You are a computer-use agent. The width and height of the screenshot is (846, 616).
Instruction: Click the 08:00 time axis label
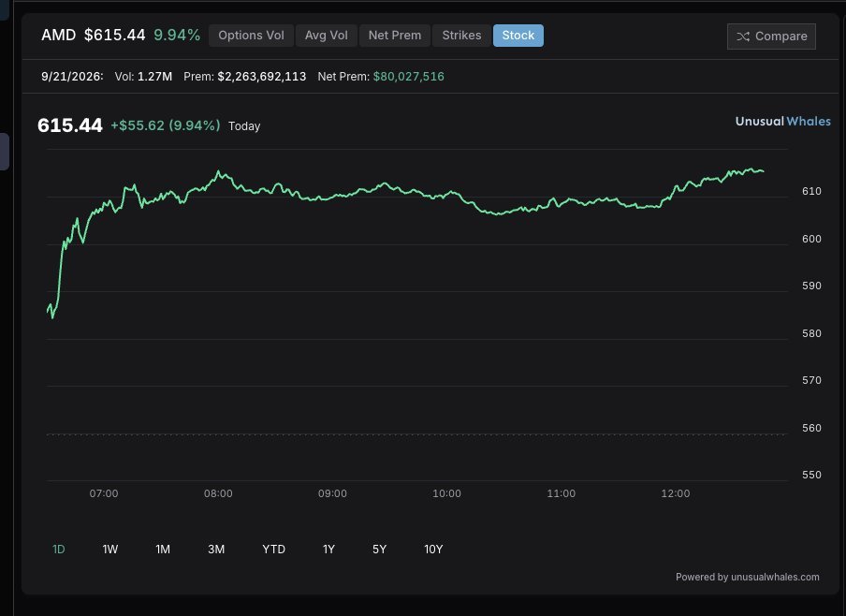pos(218,494)
